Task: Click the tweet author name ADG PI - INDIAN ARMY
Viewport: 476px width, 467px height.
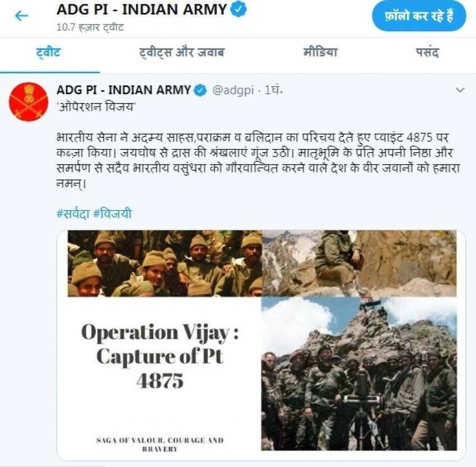Action: [124, 90]
